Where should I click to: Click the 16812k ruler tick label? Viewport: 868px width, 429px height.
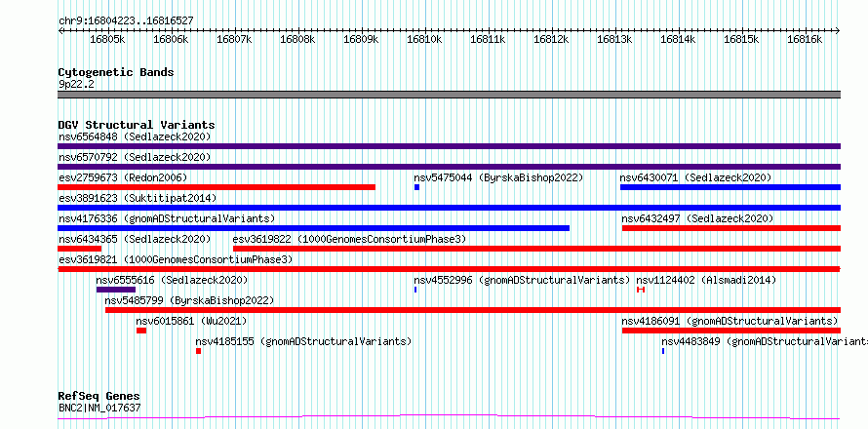551,39
